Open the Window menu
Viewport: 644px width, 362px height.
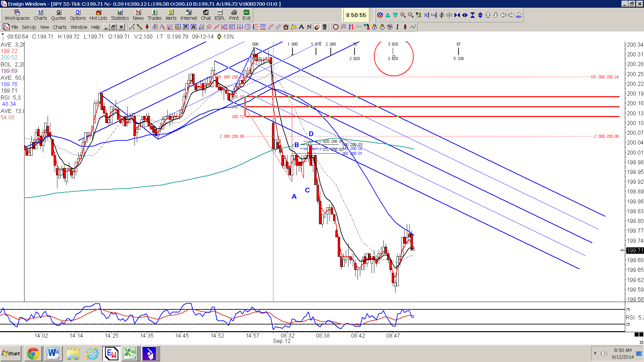point(79,27)
